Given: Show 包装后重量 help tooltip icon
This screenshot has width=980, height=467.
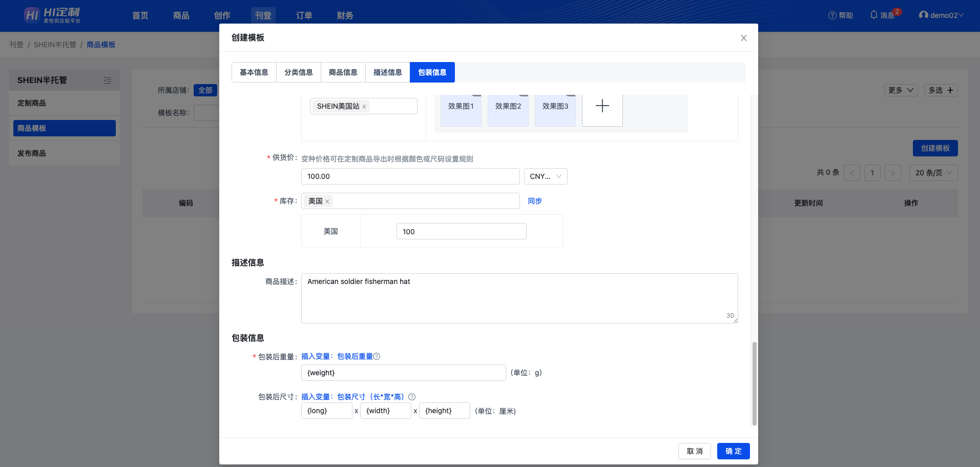Looking at the screenshot, I should pos(377,356).
